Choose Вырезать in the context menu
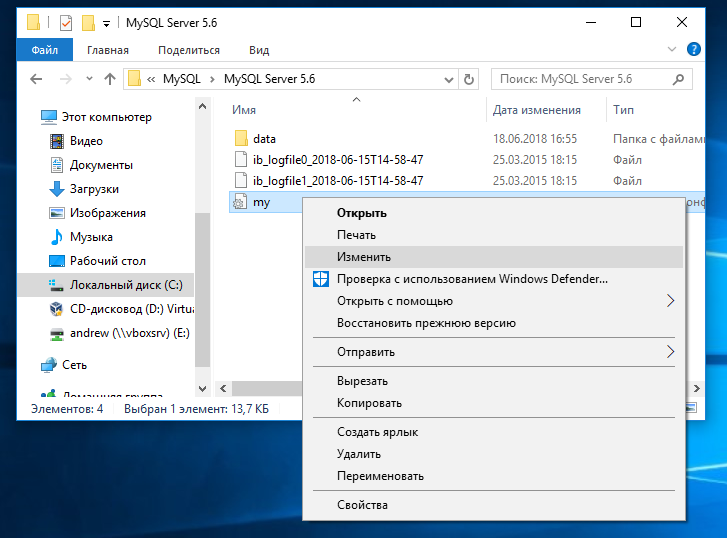This screenshot has height=538, width=727. (494, 381)
